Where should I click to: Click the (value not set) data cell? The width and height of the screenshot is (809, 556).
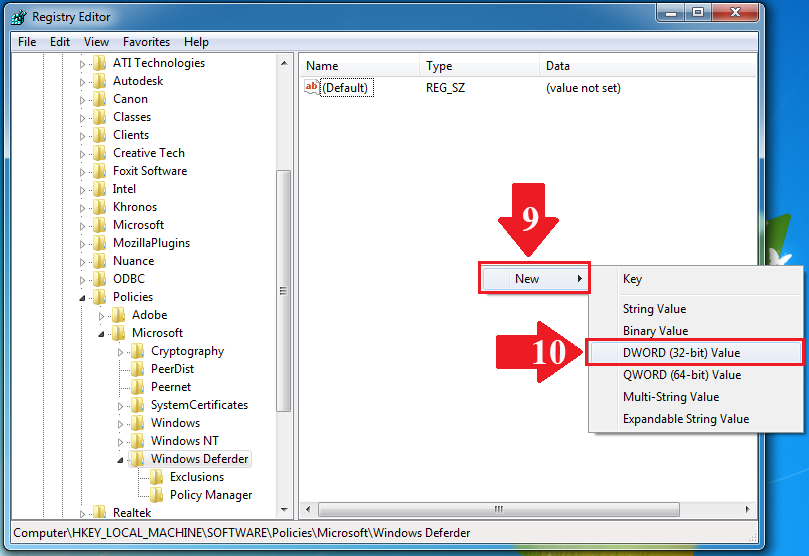pos(583,88)
